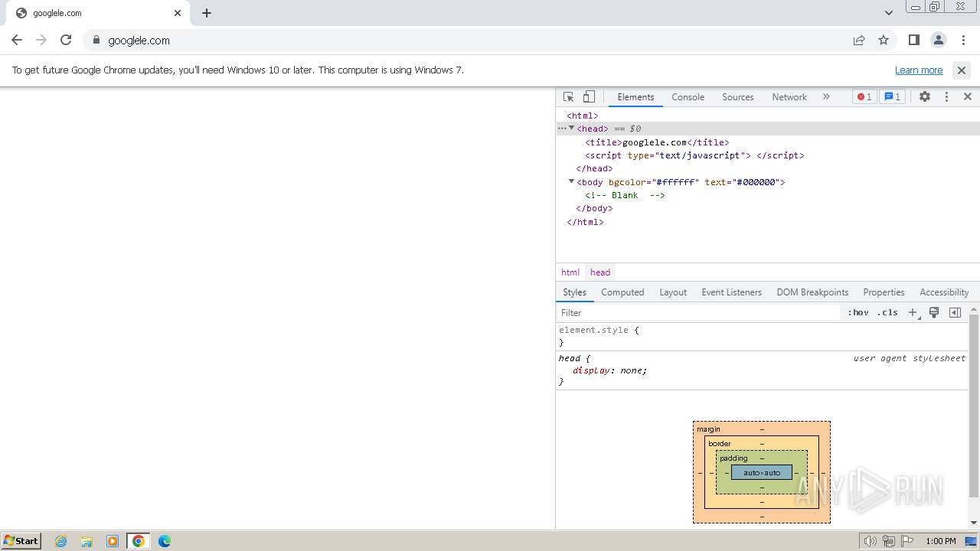This screenshot has width=980, height=551.
Task: Click the share page icon
Action: (x=859, y=41)
